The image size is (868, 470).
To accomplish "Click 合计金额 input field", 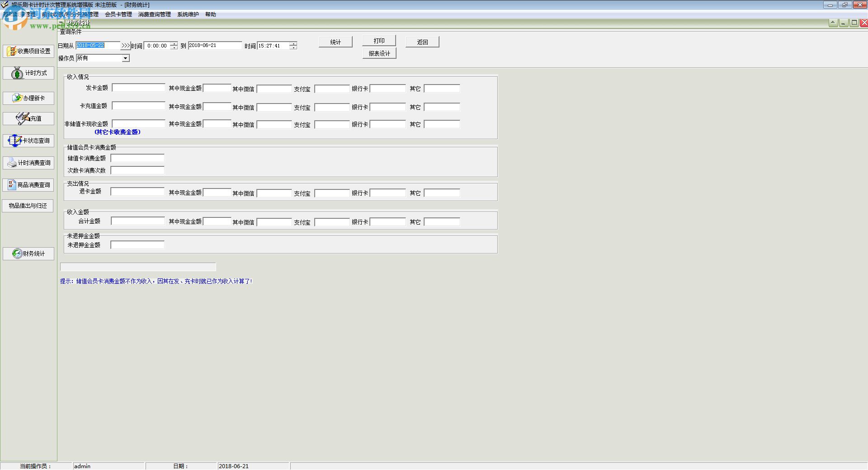I will click(x=138, y=221).
